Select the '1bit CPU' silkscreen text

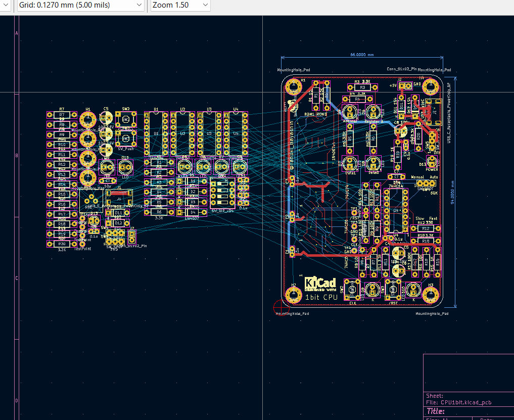point(321,297)
